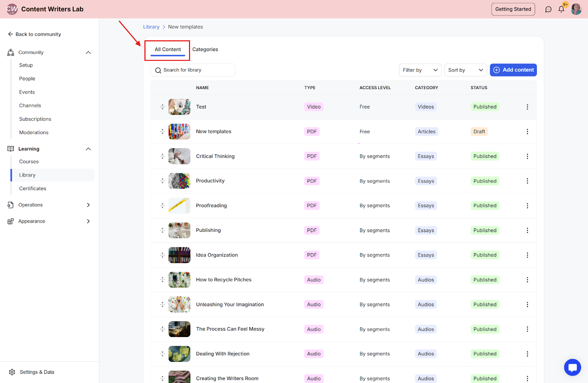Open the three-dot menu for Critical Thinking
Image resolution: width=588 pixels, height=383 pixels.
(527, 156)
